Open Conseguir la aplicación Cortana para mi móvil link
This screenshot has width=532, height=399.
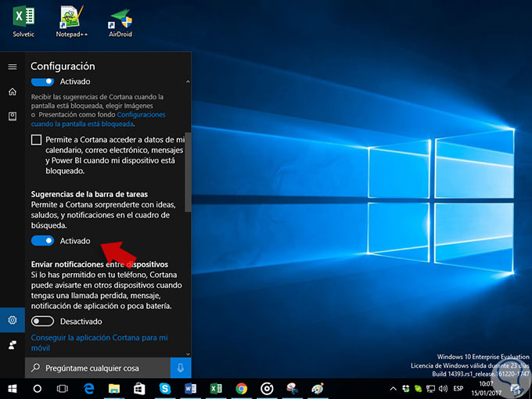pyautogui.click(x=99, y=343)
